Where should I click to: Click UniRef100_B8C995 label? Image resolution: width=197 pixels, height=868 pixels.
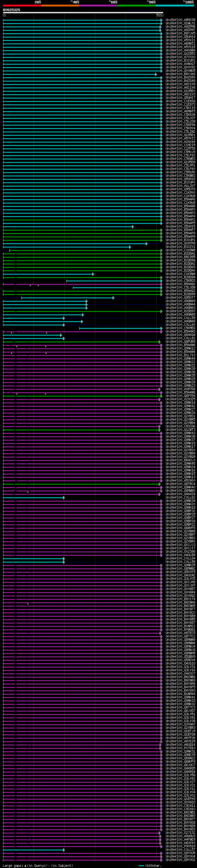(180, 257)
